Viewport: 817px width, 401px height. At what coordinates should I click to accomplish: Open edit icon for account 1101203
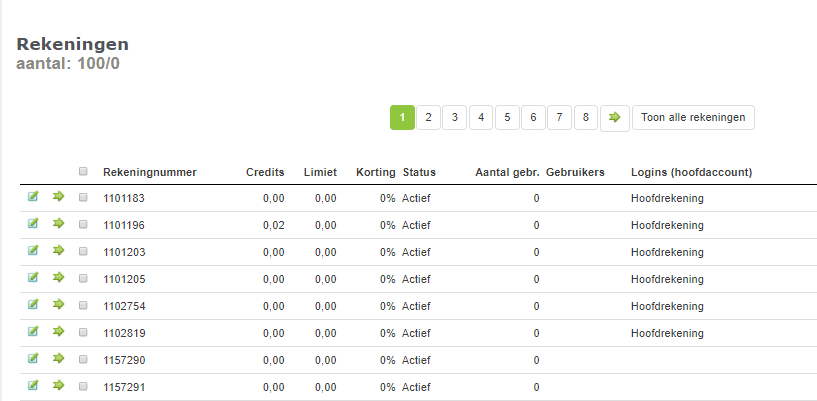tap(33, 251)
